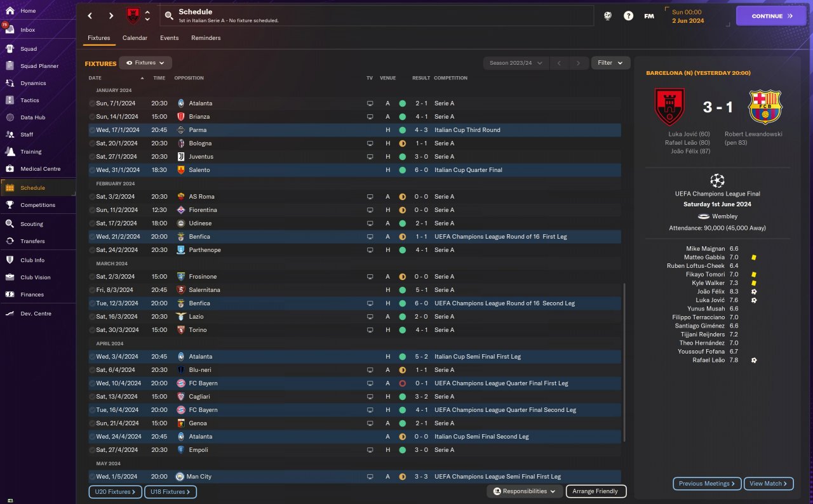
Task: Open U18 Fixtures
Action: click(170, 492)
